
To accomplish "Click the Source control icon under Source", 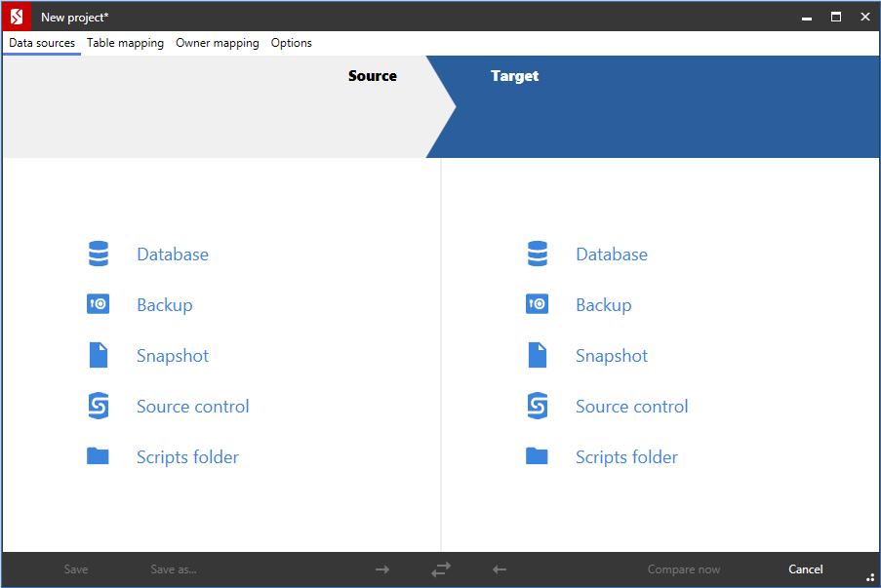I will point(98,407).
